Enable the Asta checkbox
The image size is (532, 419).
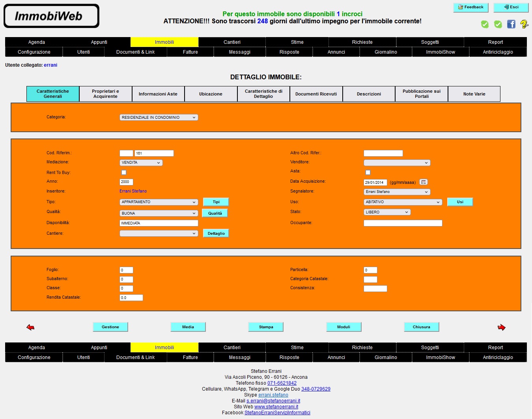(x=368, y=172)
